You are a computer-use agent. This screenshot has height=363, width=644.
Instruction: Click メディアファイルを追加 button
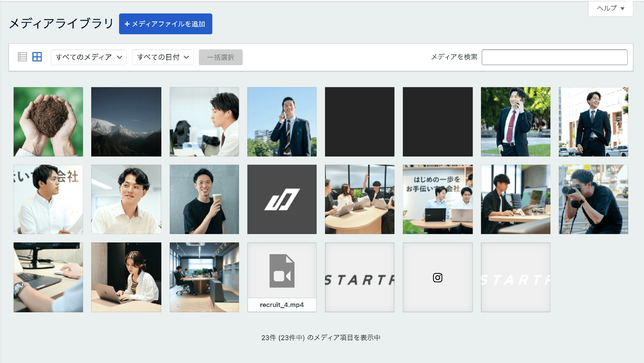pyautogui.click(x=165, y=24)
